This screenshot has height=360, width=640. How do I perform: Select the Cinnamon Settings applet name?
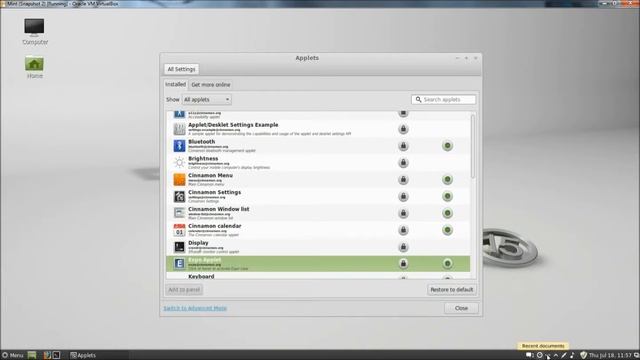(x=214, y=192)
